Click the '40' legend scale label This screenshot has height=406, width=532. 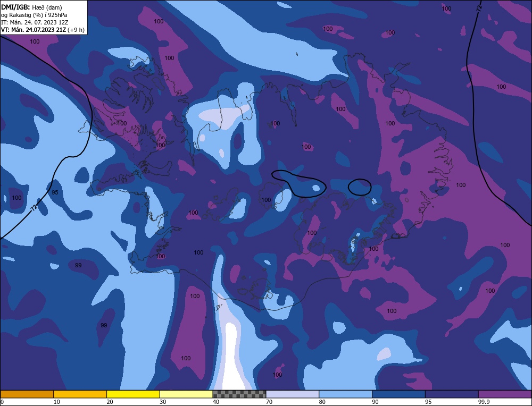[216, 402]
